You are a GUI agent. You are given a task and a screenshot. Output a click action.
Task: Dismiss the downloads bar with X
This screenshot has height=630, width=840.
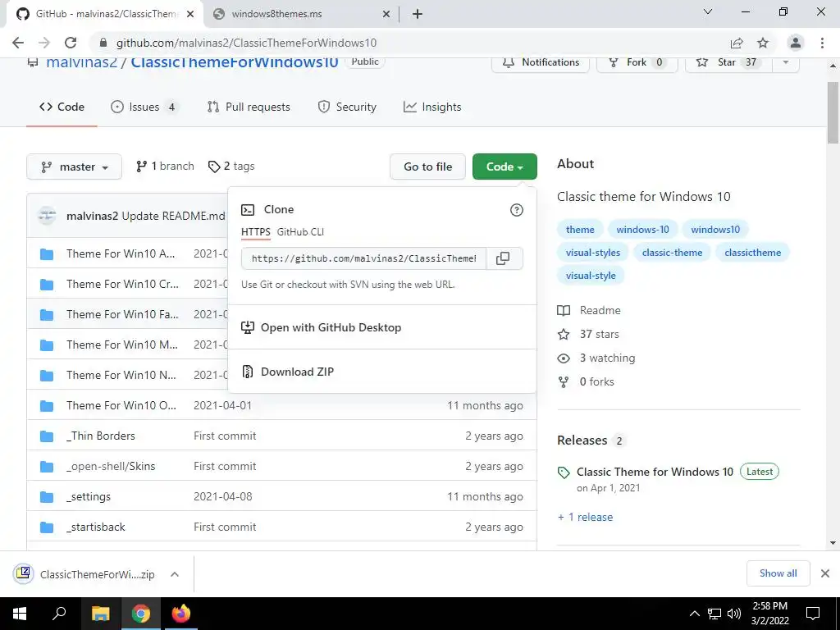pos(825,573)
